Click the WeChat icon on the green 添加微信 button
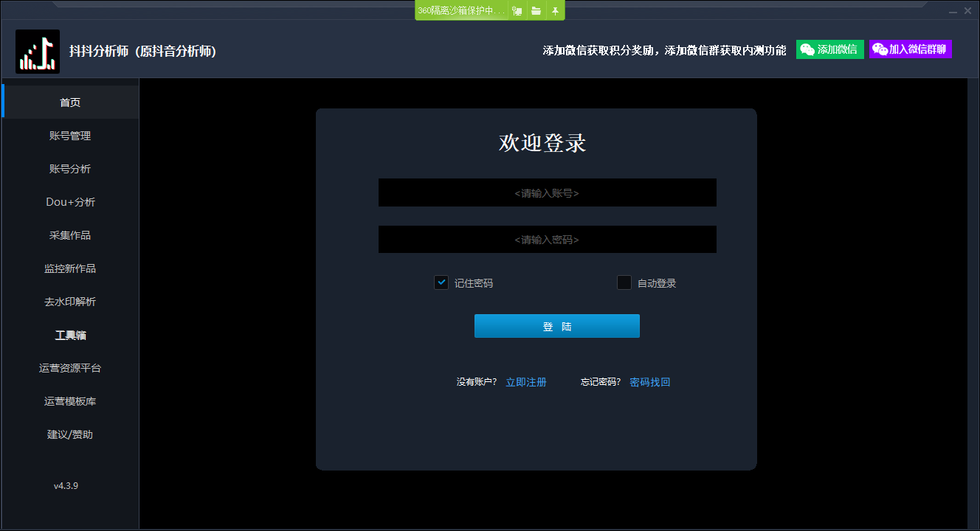Screen dimensions: 980x531 (x=808, y=49)
